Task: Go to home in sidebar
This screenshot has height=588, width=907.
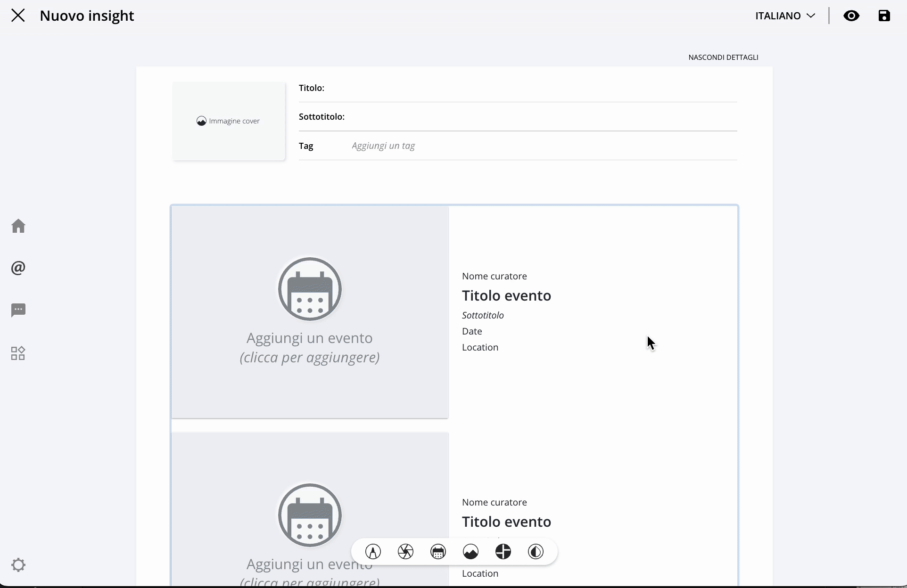Action: tap(18, 226)
